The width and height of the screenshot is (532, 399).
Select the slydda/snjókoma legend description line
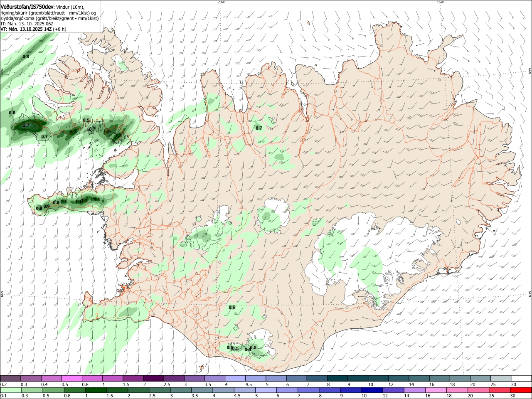49,18
